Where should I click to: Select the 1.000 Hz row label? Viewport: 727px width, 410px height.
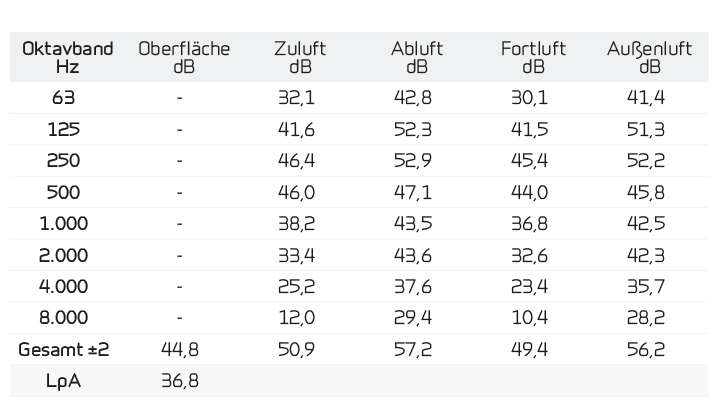tap(64, 224)
